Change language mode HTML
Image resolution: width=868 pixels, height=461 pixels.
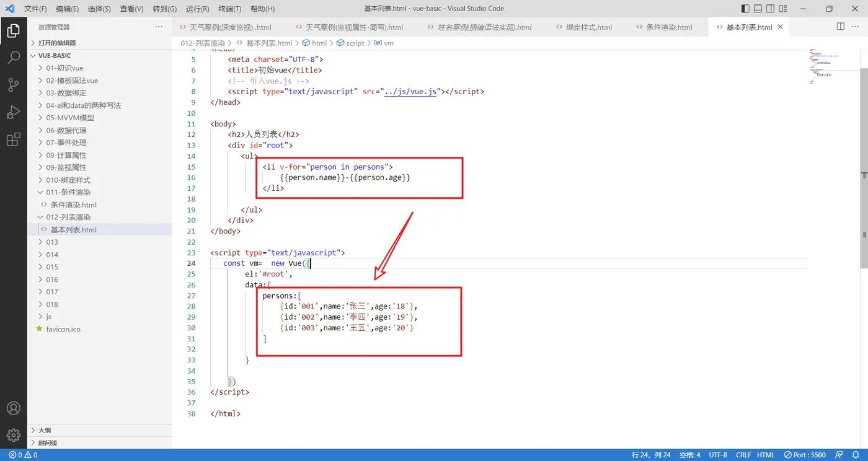pos(766,455)
